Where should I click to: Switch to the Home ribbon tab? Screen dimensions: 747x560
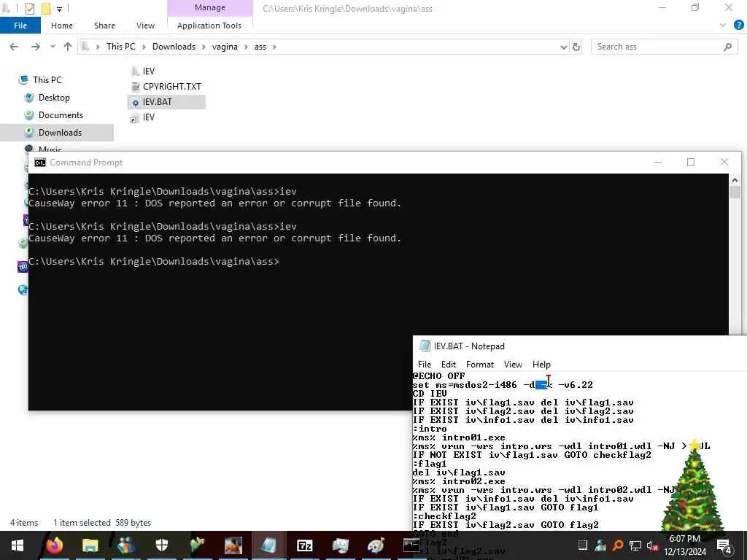[62, 26]
